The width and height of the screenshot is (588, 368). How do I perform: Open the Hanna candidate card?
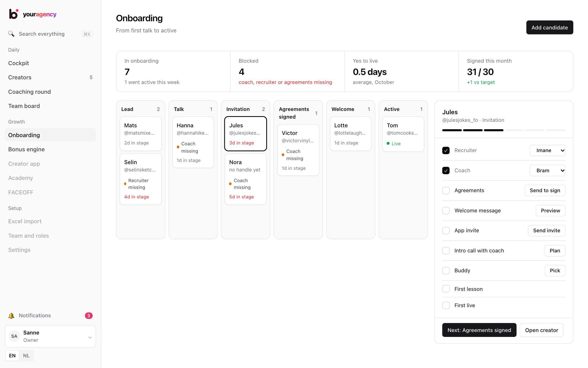(x=193, y=142)
